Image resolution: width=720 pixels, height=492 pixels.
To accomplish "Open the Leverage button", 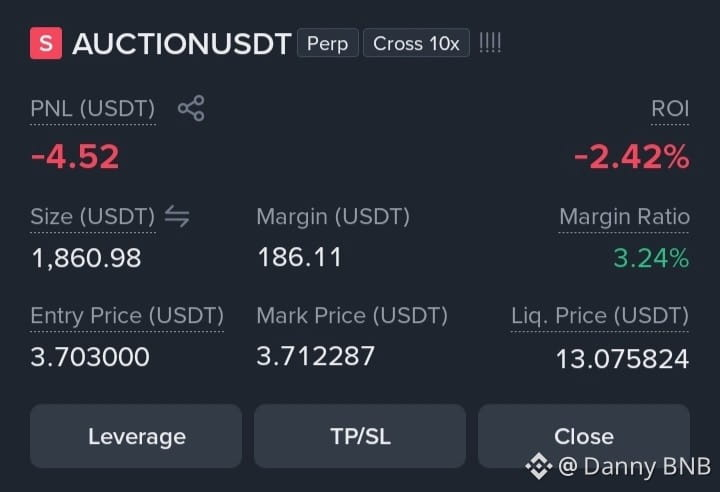I will point(136,436).
